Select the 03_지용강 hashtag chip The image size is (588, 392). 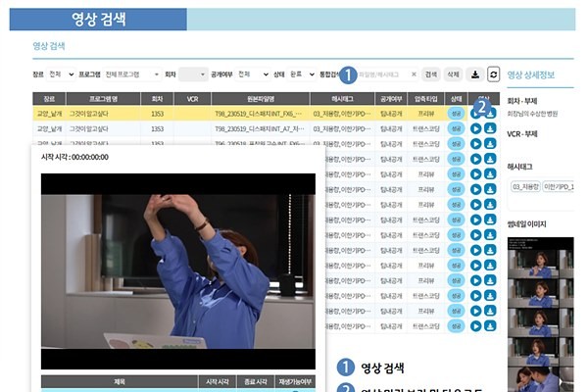click(x=525, y=186)
